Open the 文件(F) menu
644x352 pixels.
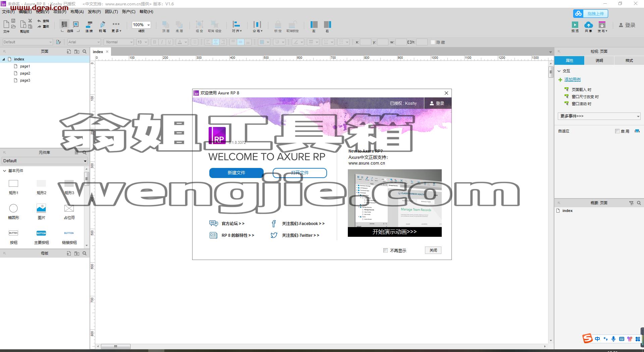coord(8,11)
